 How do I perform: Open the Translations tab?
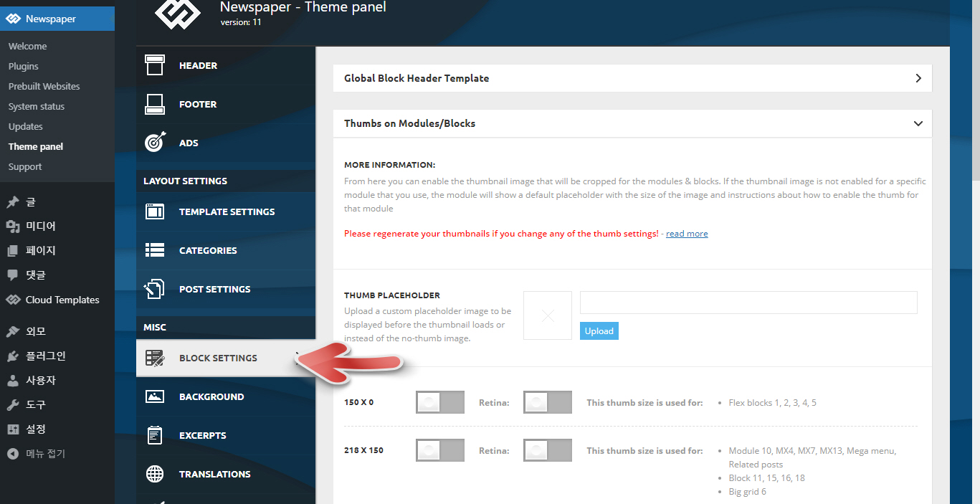(226, 474)
